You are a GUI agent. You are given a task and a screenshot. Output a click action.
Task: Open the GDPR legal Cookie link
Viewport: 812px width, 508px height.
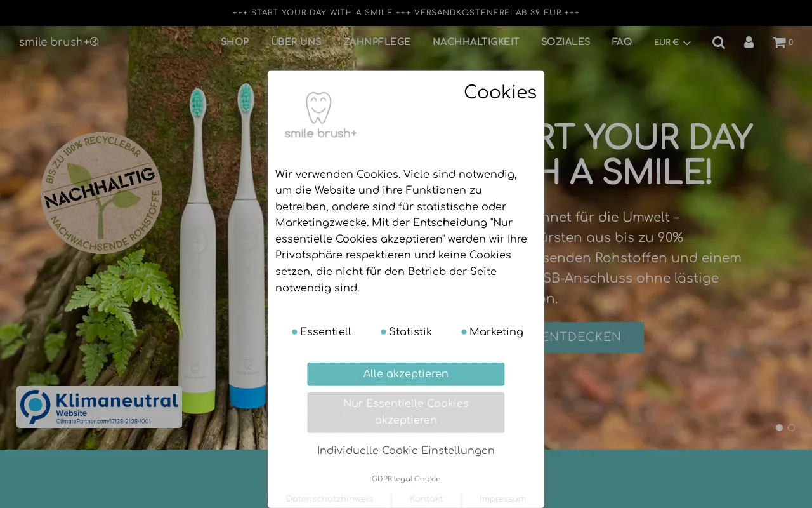click(x=406, y=479)
